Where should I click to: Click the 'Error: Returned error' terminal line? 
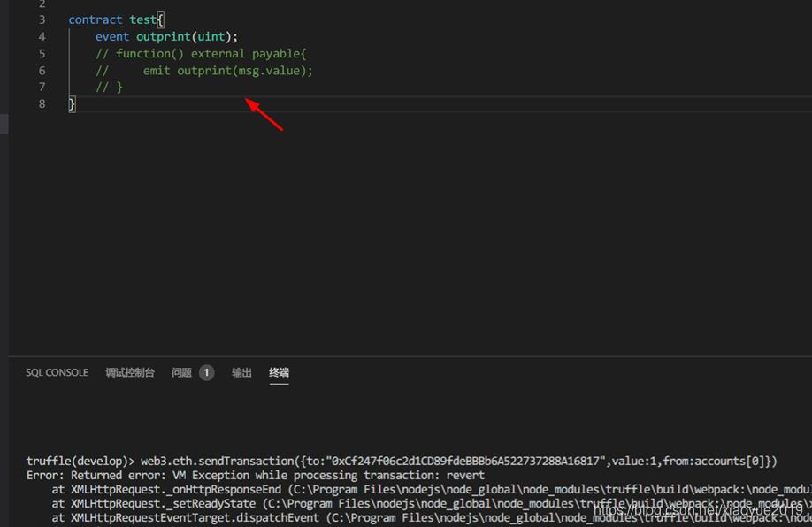pyautogui.click(x=256, y=475)
